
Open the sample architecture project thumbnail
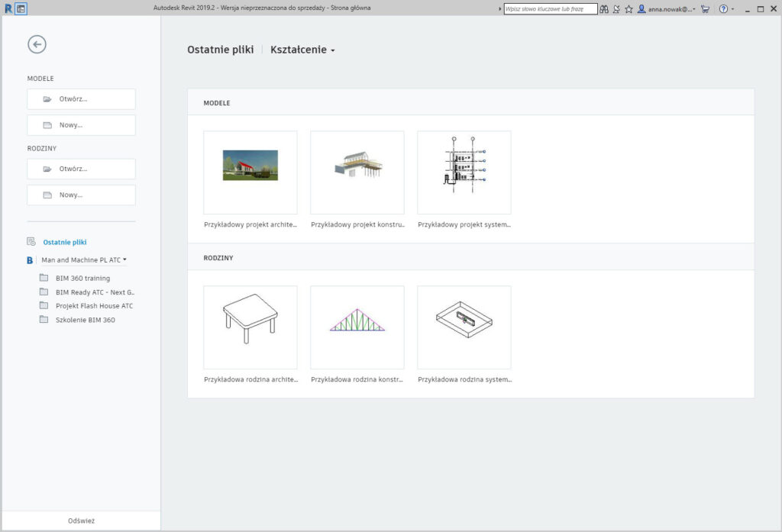250,172
